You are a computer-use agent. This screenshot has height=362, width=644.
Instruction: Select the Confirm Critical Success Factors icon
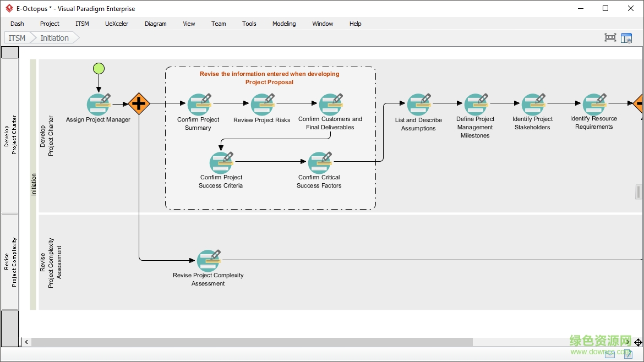click(319, 163)
